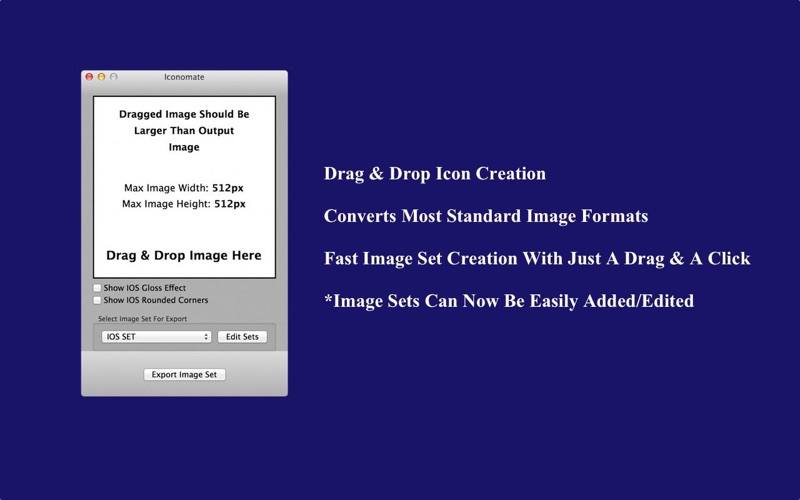Click the Export Image Set button
This screenshot has width=800, height=500.
click(x=184, y=374)
